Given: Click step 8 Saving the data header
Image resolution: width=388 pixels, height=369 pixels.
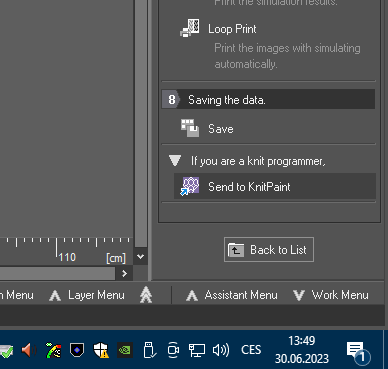Looking at the screenshot, I should 268,99.
